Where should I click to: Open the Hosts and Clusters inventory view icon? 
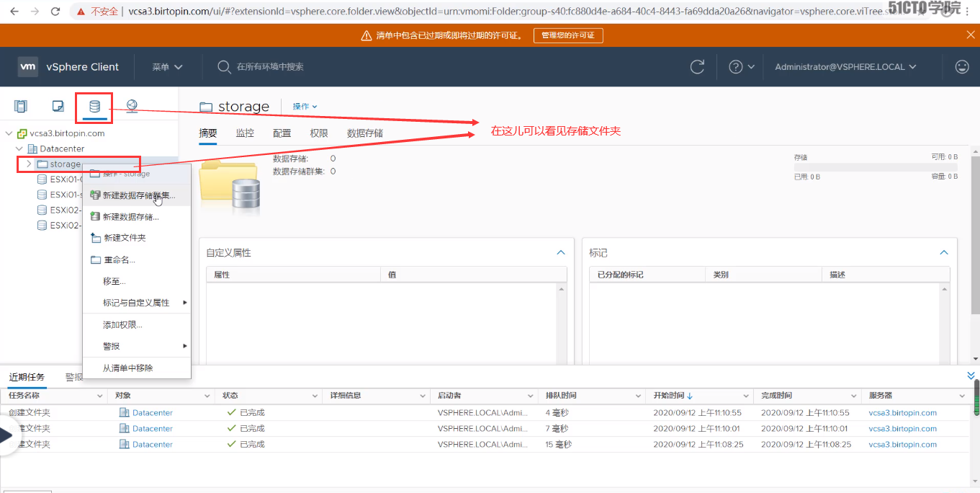(x=21, y=107)
